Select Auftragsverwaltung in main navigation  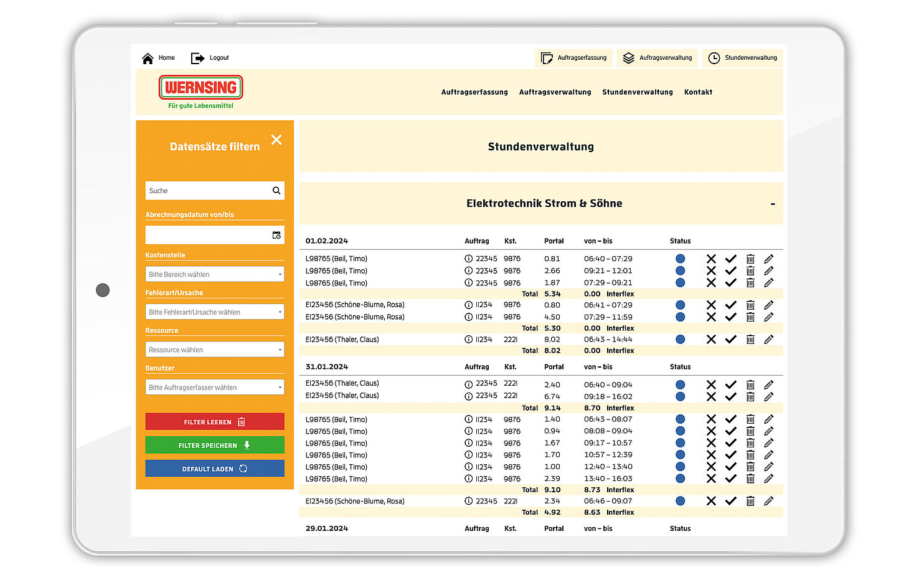pyautogui.click(x=555, y=92)
